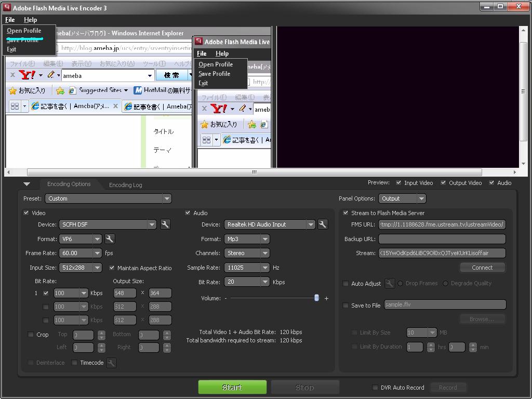The height and width of the screenshot is (399, 532).
Task: Click the Save to File name field
Action: [x=445, y=304]
